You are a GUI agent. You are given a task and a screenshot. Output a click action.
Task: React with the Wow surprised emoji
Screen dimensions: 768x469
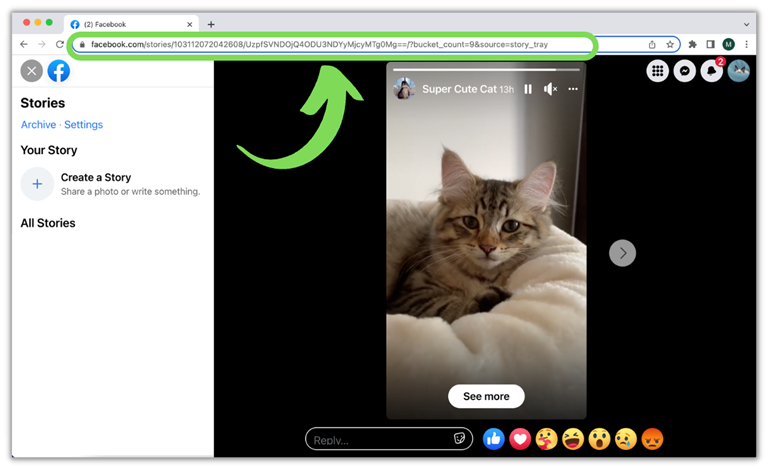click(600, 439)
